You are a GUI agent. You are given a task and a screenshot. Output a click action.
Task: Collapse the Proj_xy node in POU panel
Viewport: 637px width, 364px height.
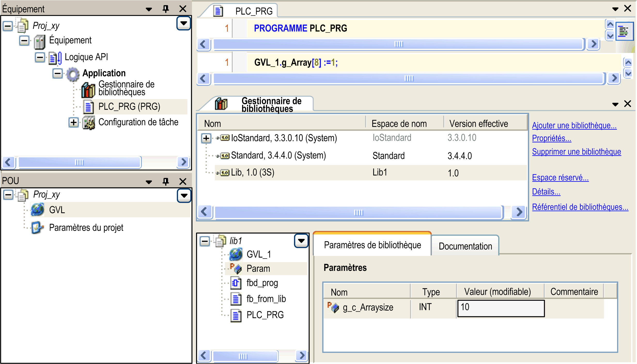(8, 195)
